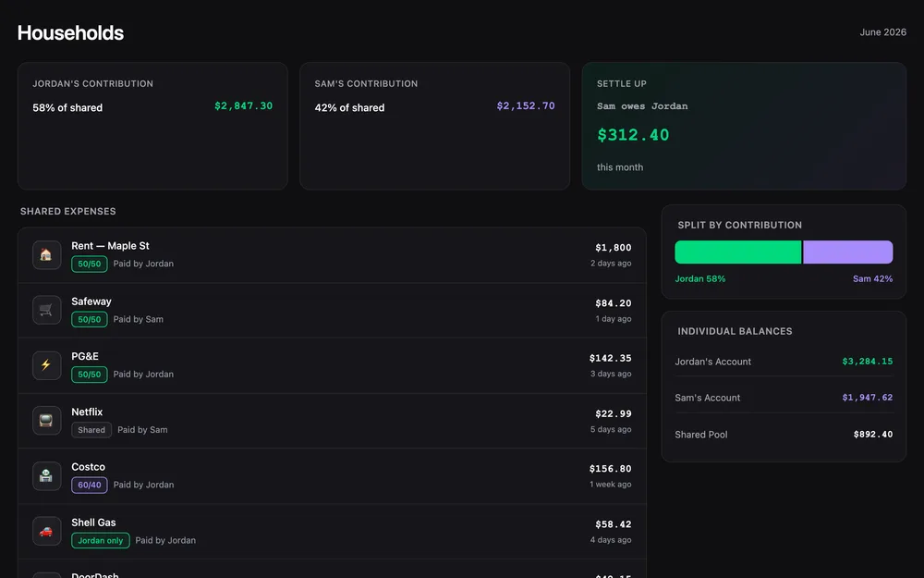This screenshot has height=578, width=924.
Task: Click '2 days ago' on the Rent row
Action: 611,263
